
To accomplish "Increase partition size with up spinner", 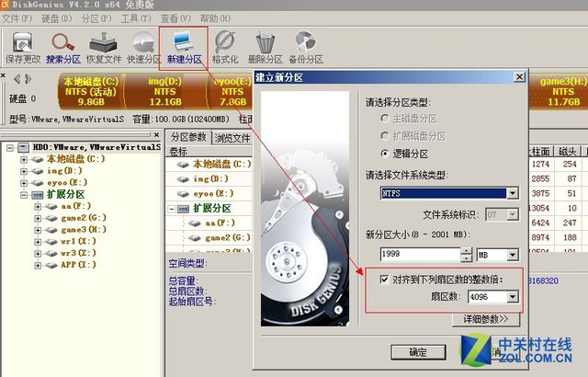I will [466, 251].
